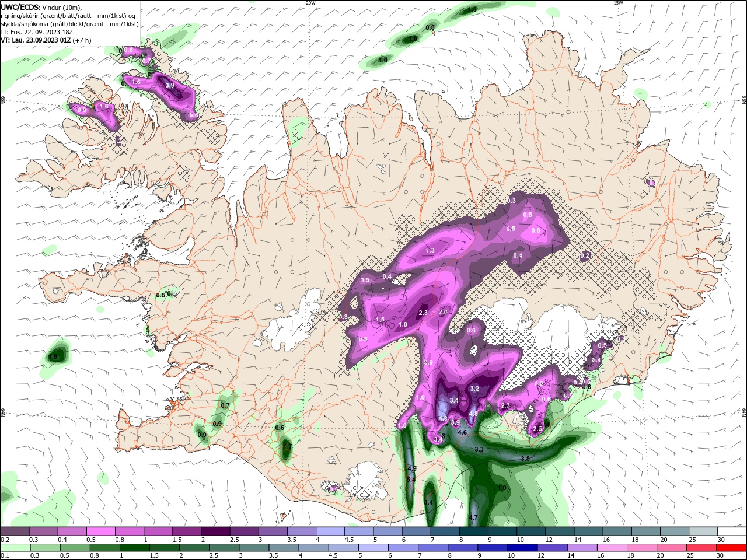The image size is (747, 560).
Task: Click the 2.0 snowfall value
Action: [443, 312]
